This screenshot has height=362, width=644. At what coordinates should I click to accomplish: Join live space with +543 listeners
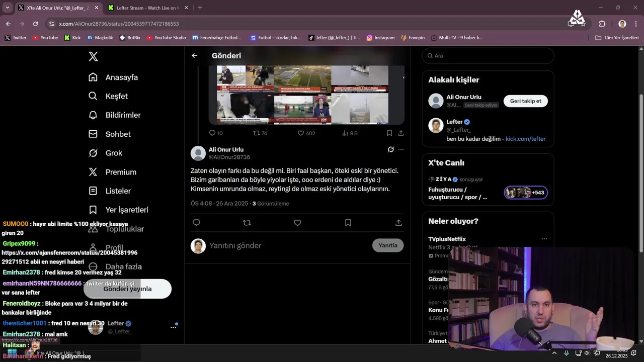click(x=526, y=193)
